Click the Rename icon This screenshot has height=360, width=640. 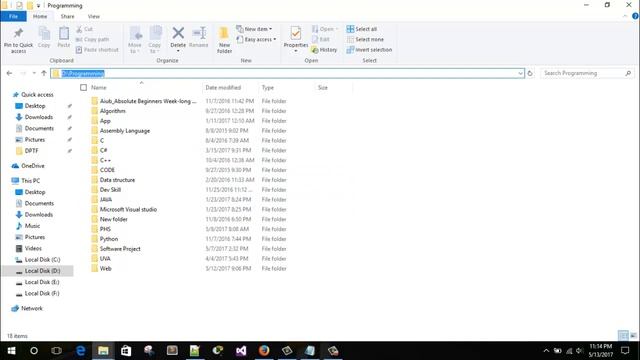199,33
